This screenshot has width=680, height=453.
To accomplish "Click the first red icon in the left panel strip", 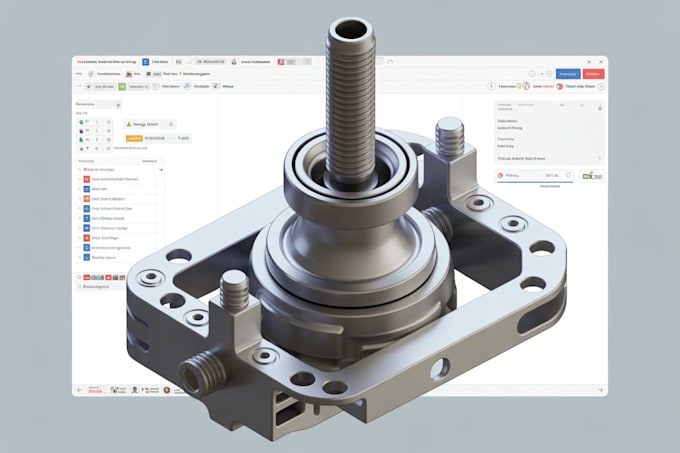I will point(87,277).
